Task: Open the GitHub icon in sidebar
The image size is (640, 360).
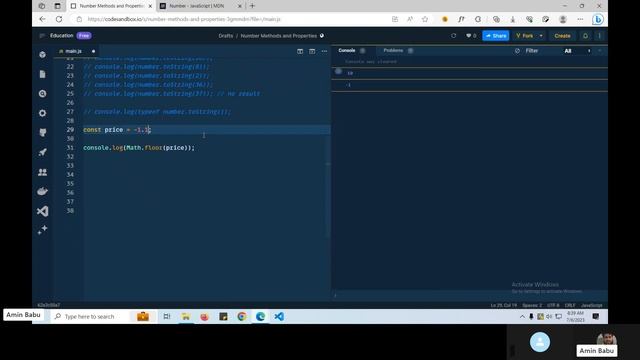Action: pos(42,133)
